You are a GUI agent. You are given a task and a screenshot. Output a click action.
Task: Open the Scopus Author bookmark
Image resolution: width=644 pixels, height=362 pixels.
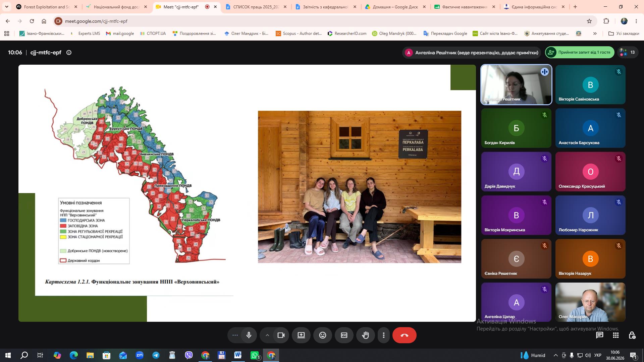(299, 34)
